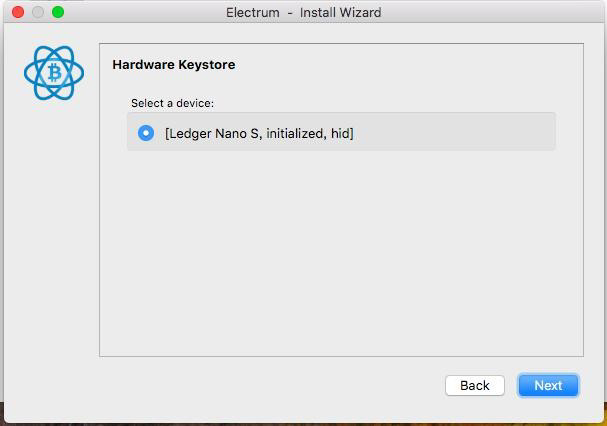Click the desktop wallpaper strip below the window
607x426 pixels.
(304, 424)
